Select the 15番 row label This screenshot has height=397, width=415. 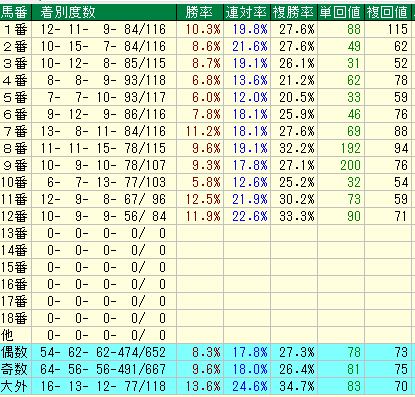(x=15, y=268)
